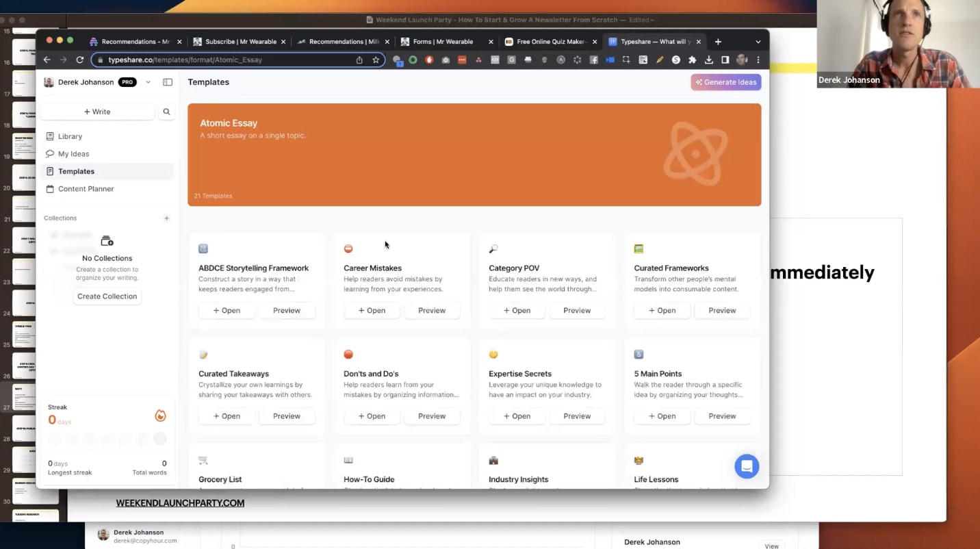Click the streak flame icon
The height and width of the screenshot is (549, 980).
click(x=160, y=416)
